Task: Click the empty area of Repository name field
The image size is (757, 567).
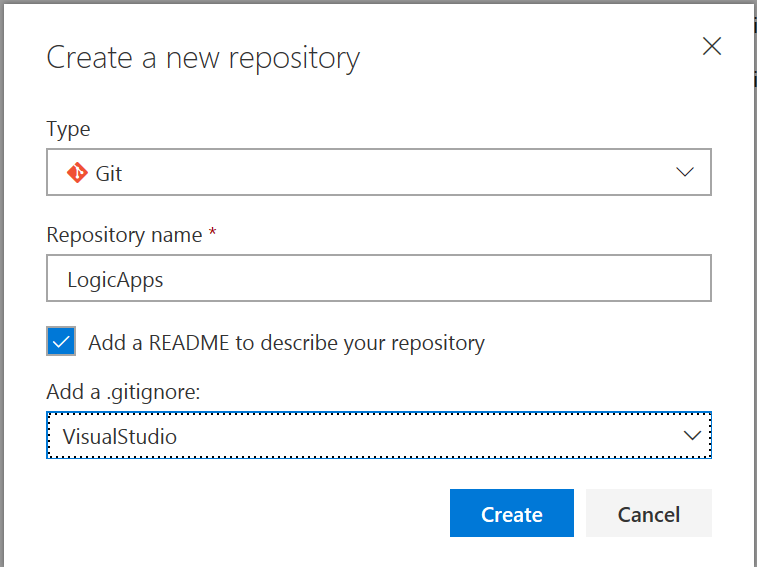Action: point(450,279)
